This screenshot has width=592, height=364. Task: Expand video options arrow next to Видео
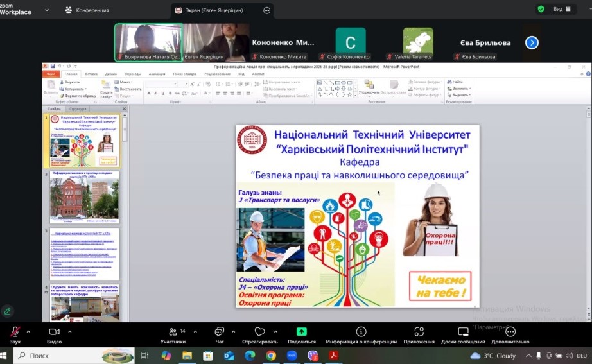point(69,331)
